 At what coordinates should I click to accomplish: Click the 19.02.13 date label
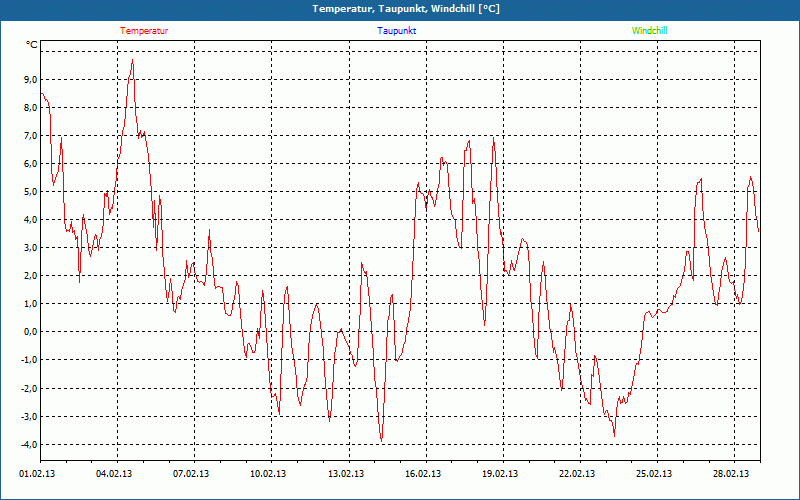tap(500, 474)
